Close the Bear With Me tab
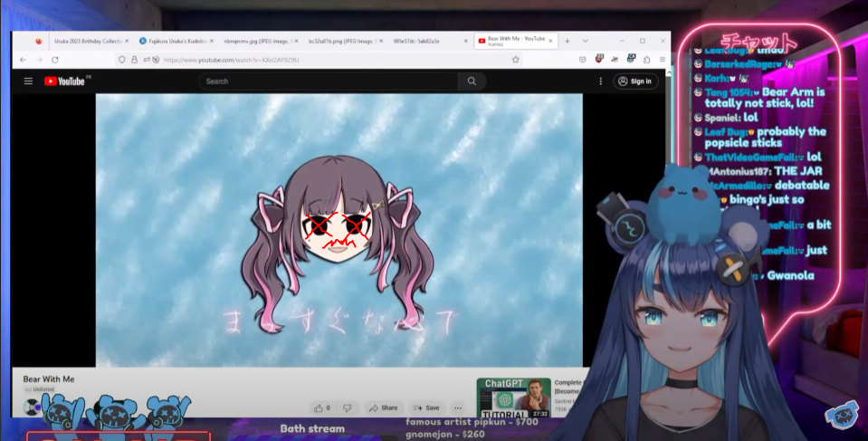 (x=550, y=41)
